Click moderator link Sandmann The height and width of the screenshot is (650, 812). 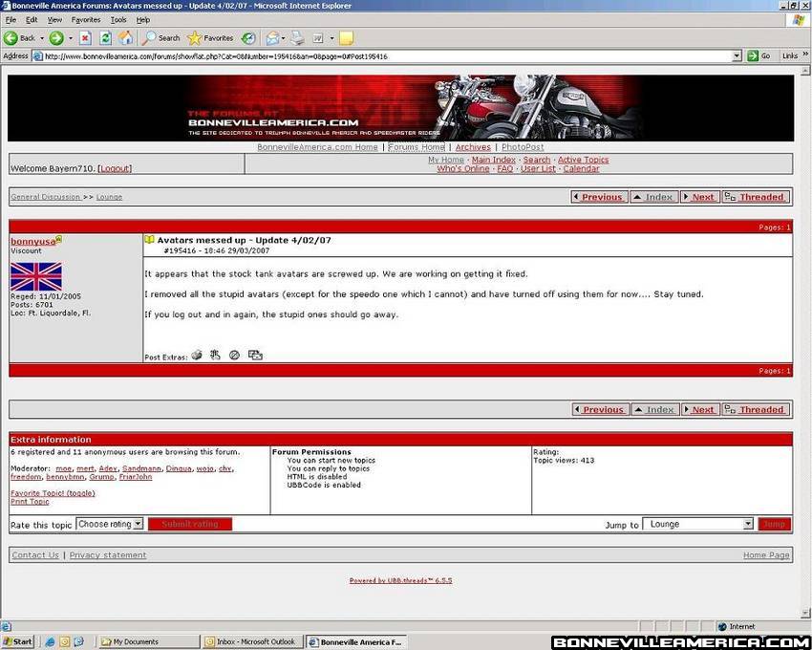141,468
